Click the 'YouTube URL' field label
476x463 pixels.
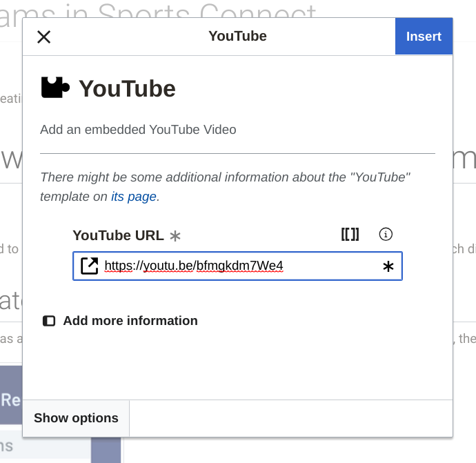pos(118,235)
